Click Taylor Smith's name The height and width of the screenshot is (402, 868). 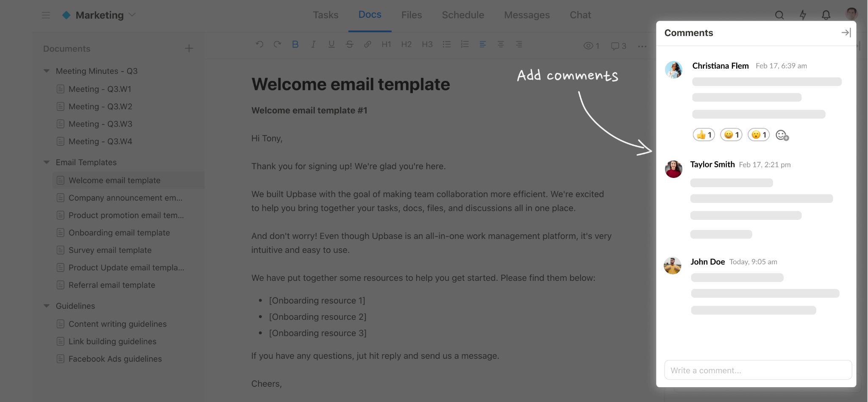tap(712, 164)
